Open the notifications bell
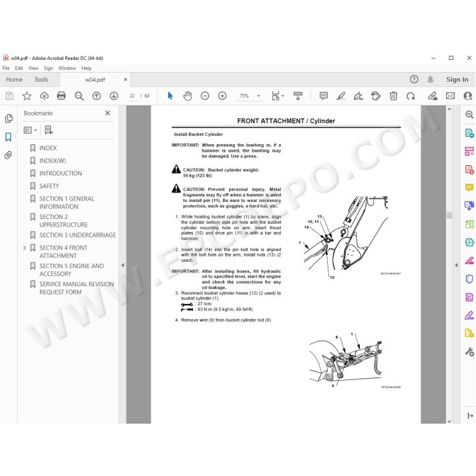The image size is (476, 476). click(430, 80)
